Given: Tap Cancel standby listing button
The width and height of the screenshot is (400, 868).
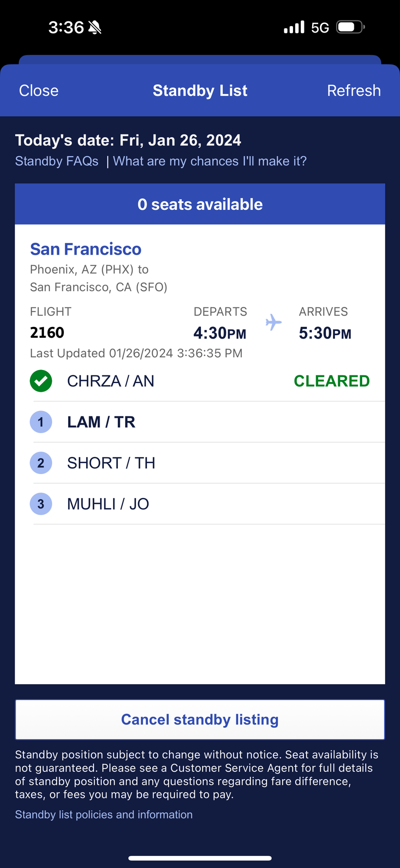Looking at the screenshot, I should click(x=200, y=720).
